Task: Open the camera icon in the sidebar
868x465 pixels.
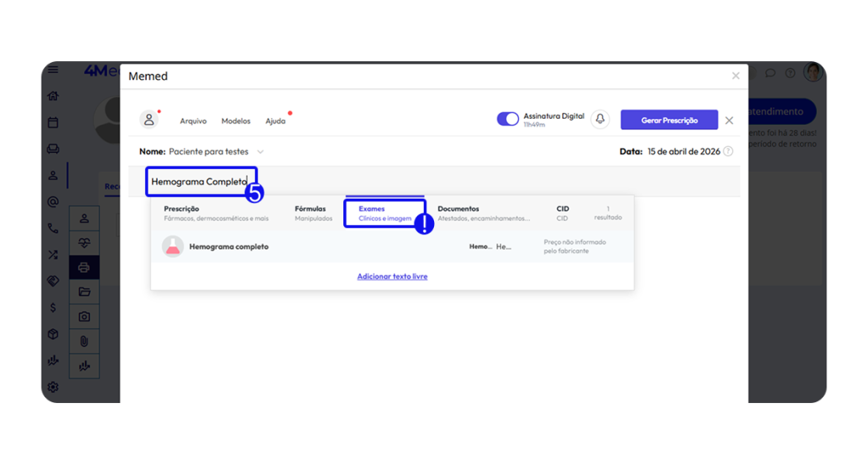Action: pyautogui.click(x=84, y=317)
